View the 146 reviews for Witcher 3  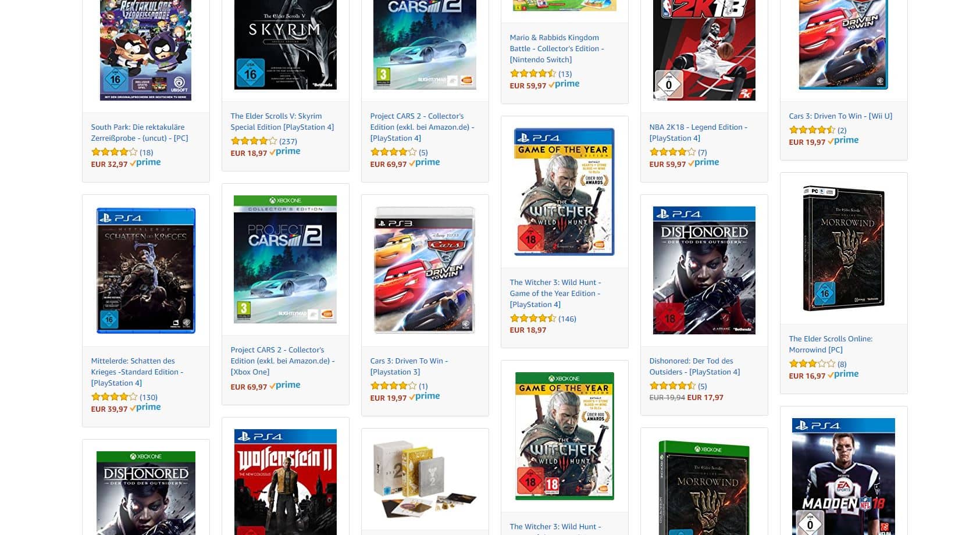(567, 319)
